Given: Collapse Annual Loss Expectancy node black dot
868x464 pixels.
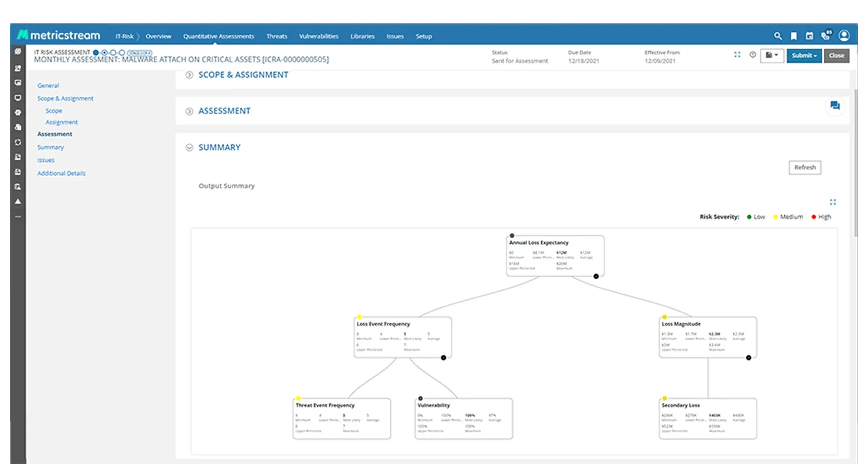Looking at the screenshot, I should pos(596,276).
